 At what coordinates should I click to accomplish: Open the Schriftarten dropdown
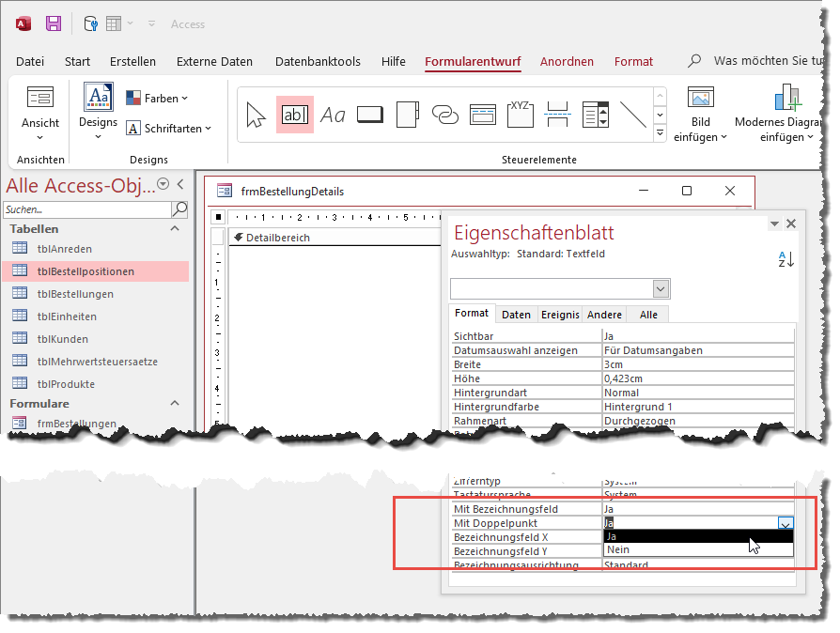point(169,128)
